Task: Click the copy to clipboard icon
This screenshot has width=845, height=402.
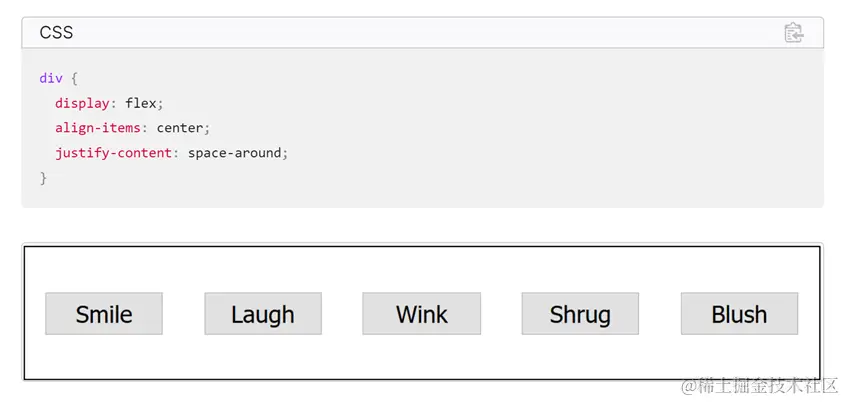Action: tap(794, 33)
